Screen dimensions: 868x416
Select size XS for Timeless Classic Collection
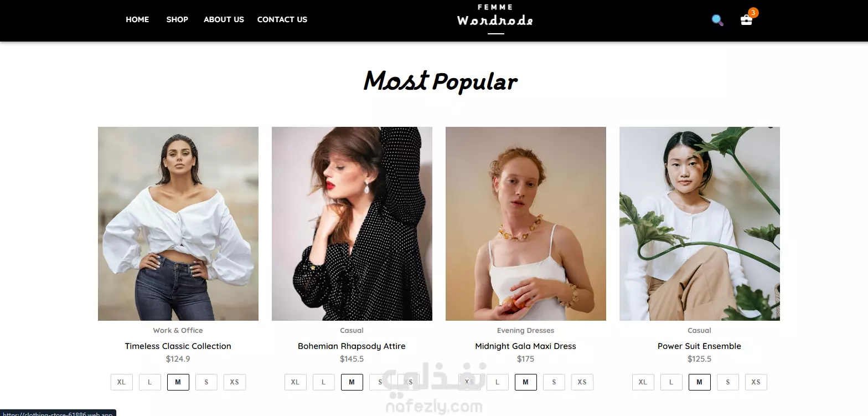pyautogui.click(x=235, y=382)
